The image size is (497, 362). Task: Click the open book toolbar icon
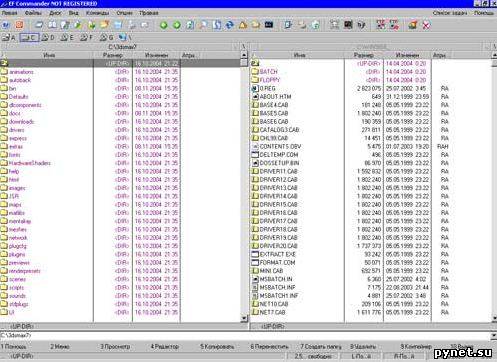(x=52, y=25)
